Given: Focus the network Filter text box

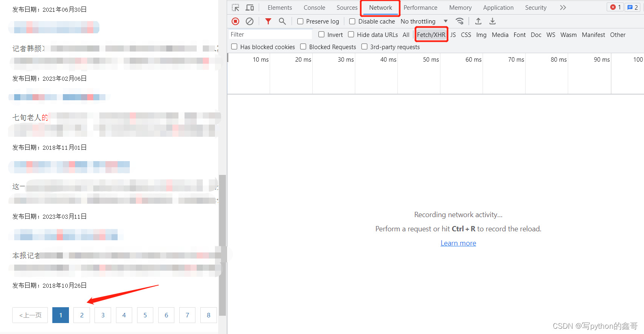Looking at the screenshot, I should coord(270,34).
